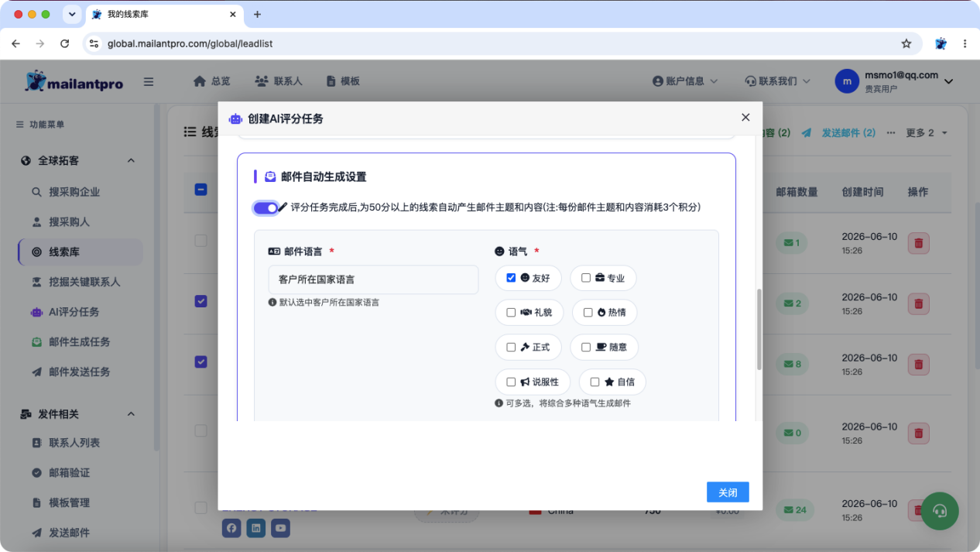
Task: Check the 礼貌 tone checkbox
Action: point(511,313)
